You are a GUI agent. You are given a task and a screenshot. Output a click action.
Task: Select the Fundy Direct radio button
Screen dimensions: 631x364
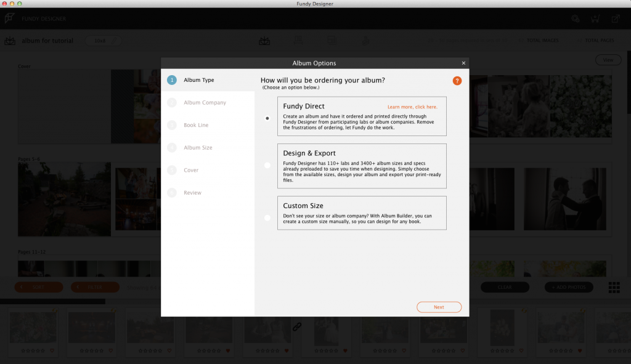coord(267,118)
